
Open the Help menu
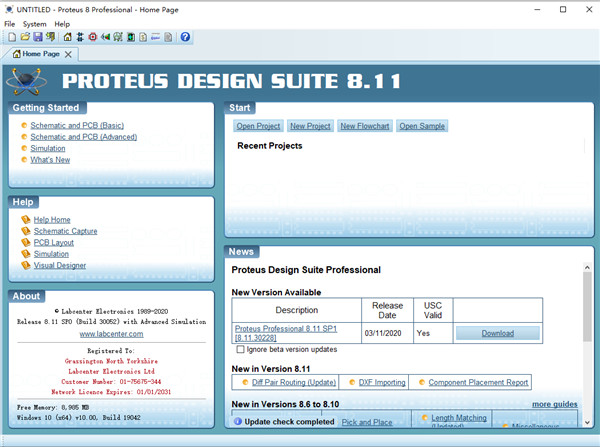coord(62,24)
